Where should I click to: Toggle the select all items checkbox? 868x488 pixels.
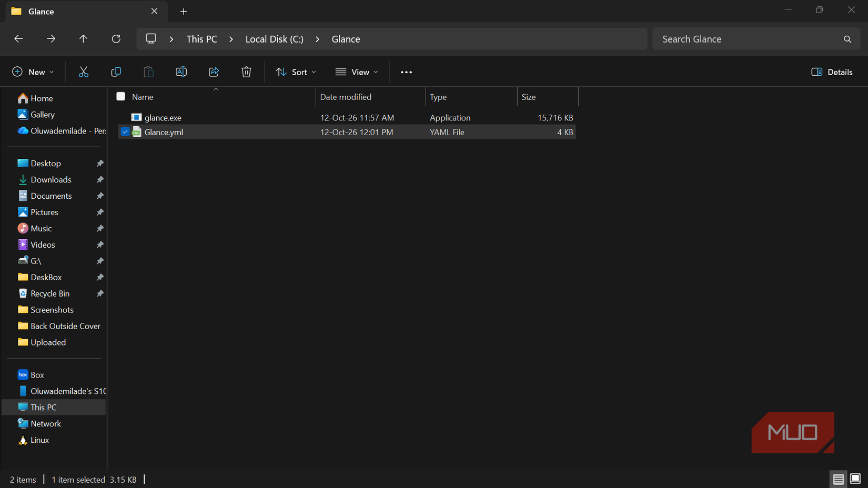click(120, 96)
